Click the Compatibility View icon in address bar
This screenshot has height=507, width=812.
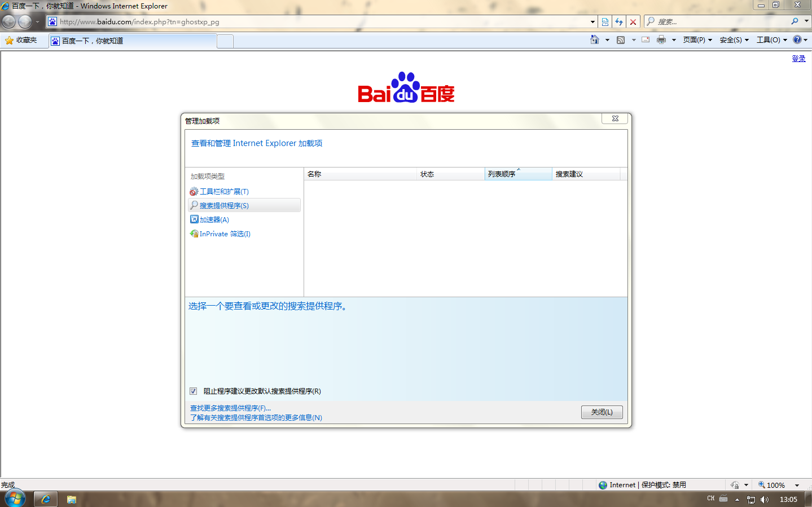[605, 22]
